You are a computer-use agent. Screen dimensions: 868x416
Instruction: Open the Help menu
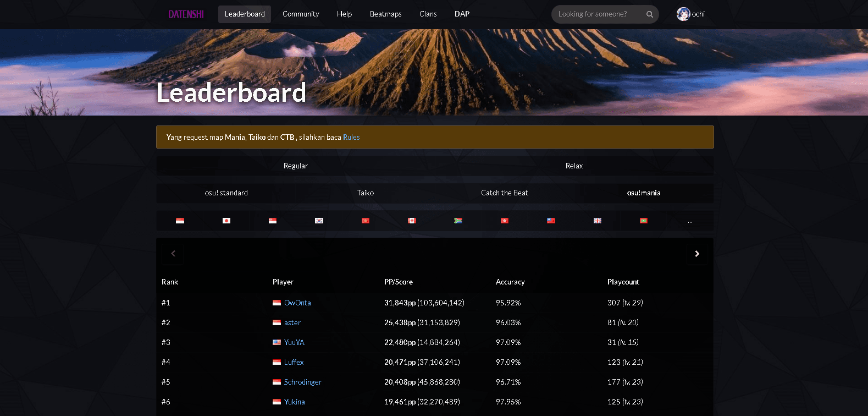click(x=344, y=14)
